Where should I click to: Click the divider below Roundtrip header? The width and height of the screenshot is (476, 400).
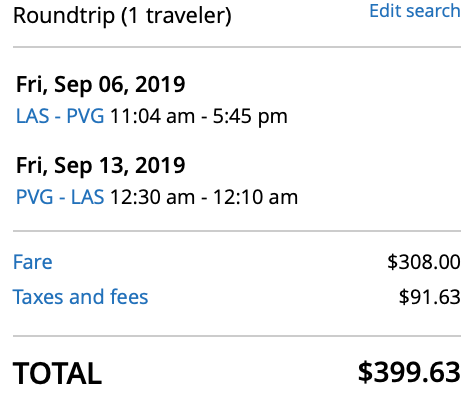(x=237, y=47)
